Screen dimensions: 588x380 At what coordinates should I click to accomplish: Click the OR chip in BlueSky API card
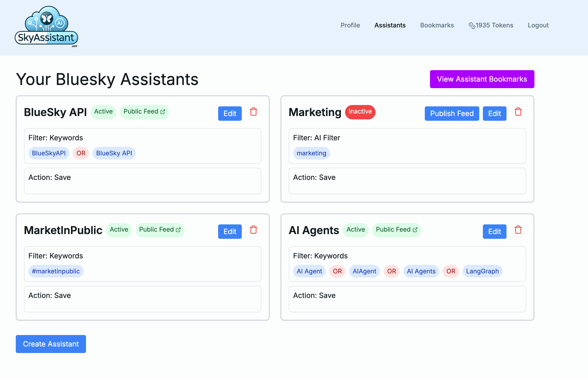click(x=81, y=153)
